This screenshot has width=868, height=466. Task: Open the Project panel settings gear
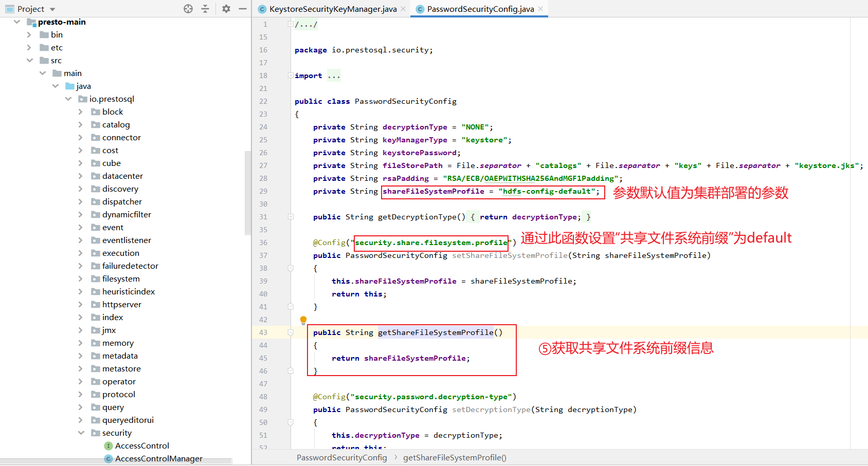pyautogui.click(x=225, y=8)
